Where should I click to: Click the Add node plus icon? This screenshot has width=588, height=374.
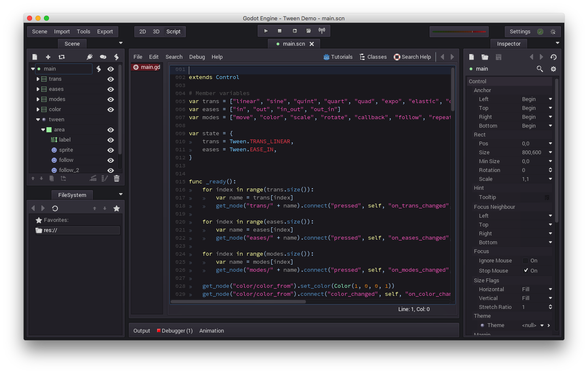48,57
